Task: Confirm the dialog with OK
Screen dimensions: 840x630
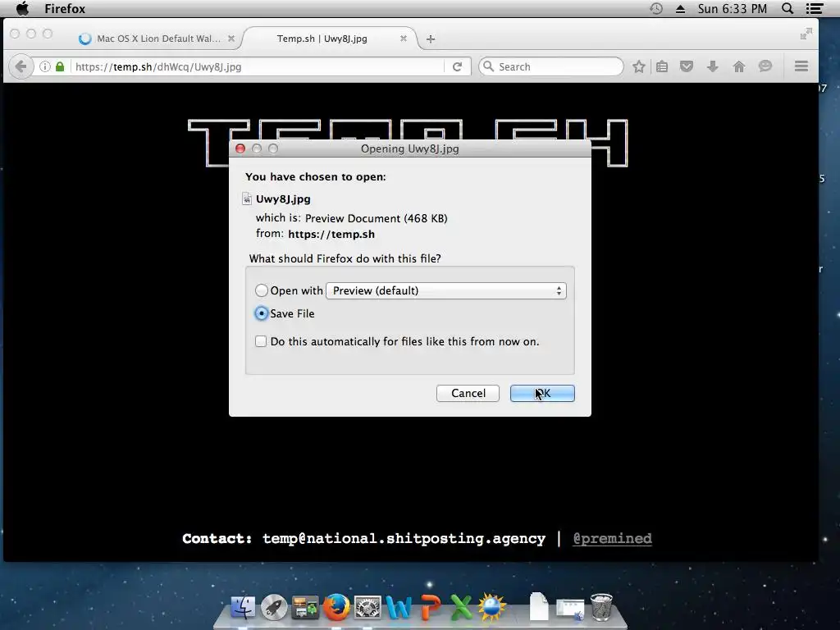Action: coord(542,393)
